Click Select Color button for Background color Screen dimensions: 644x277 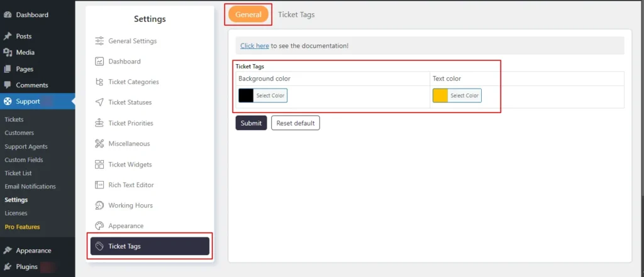(270, 95)
